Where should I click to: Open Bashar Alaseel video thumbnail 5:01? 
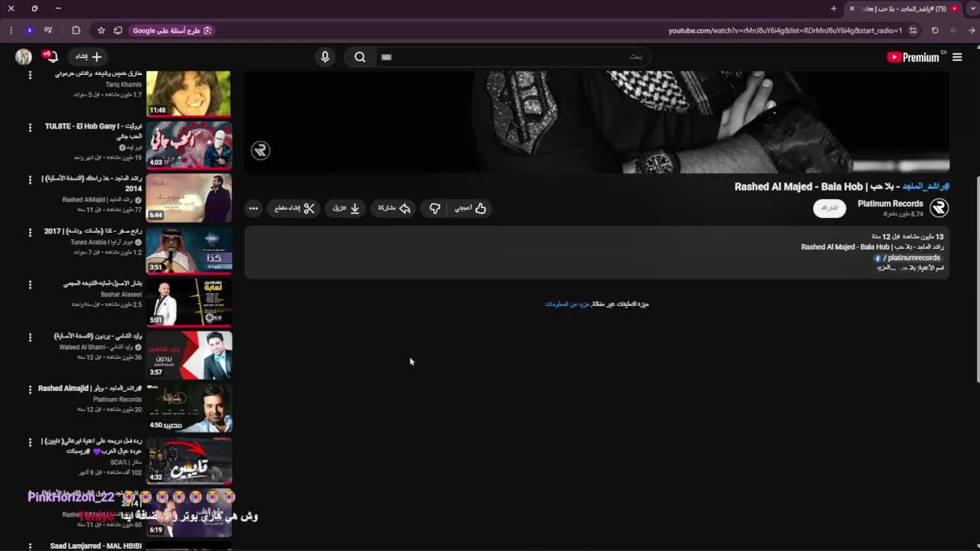tap(188, 303)
